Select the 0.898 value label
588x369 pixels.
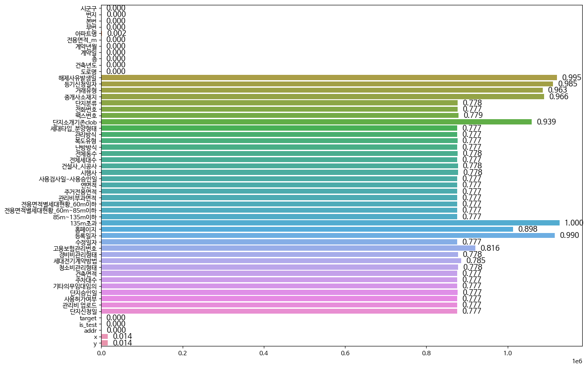point(528,229)
